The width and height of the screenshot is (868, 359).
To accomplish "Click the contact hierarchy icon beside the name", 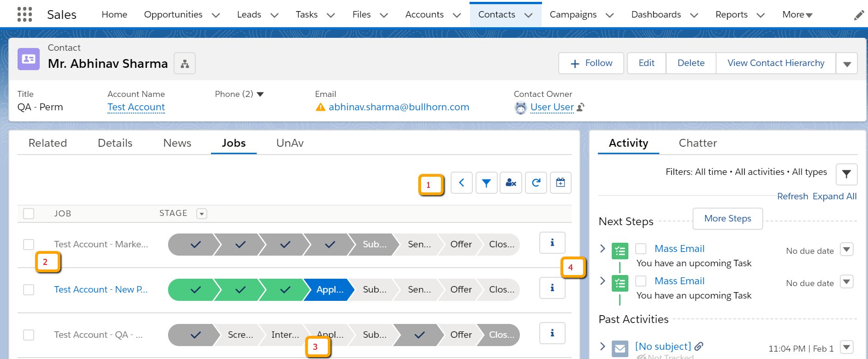I will [x=185, y=64].
